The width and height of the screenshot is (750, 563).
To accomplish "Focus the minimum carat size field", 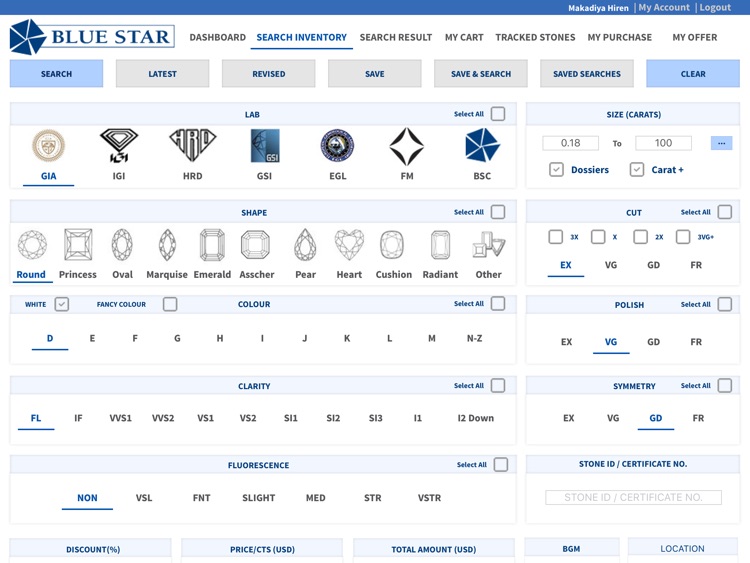I will [x=571, y=143].
